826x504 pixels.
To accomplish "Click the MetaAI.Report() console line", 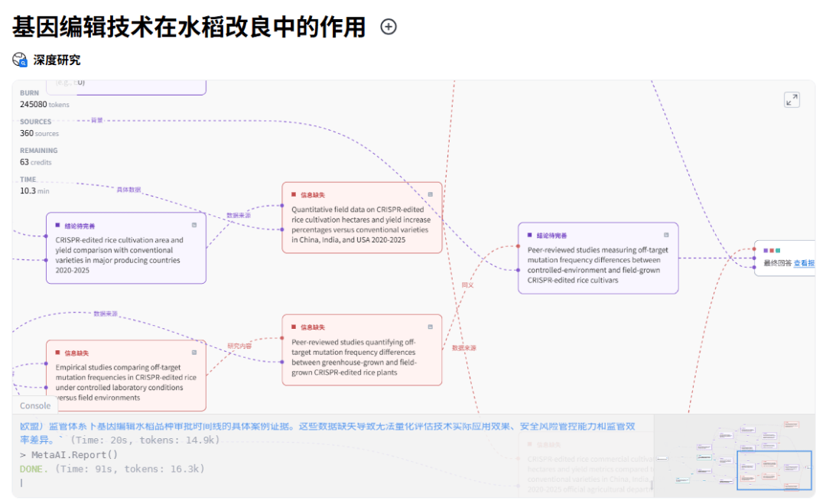I will (75, 455).
